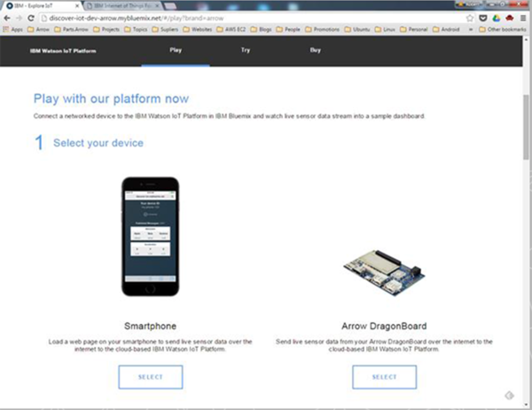Viewport: 532px width, 410px height.
Task: Open the Chrome hamburger menu
Action: [523, 18]
